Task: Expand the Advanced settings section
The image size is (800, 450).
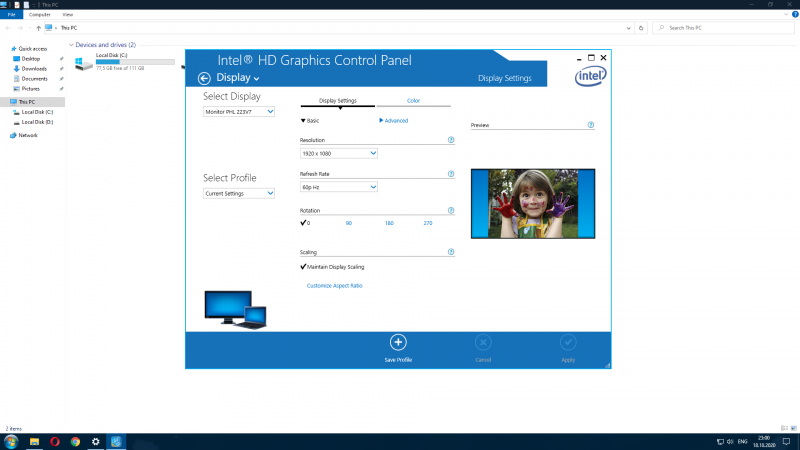Action: pos(393,121)
